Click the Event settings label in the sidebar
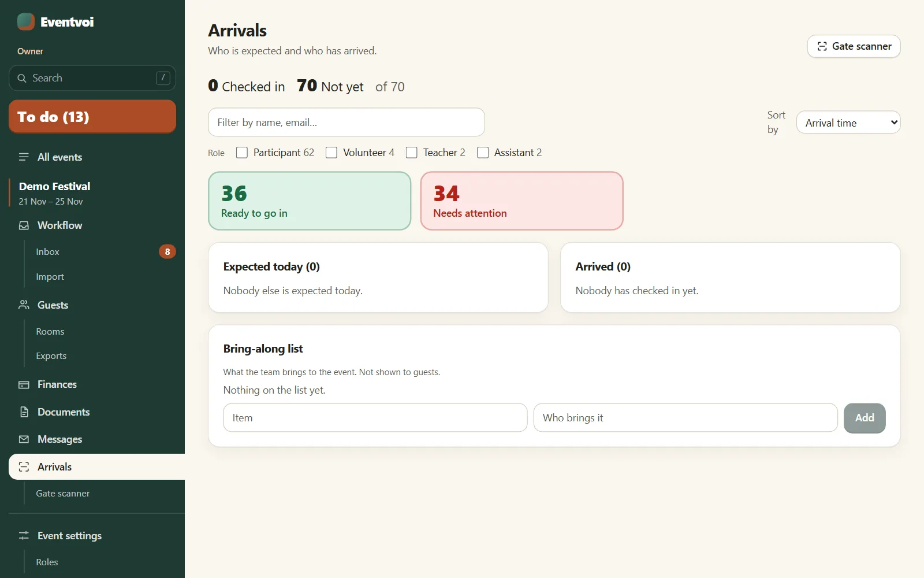 tap(70, 536)
